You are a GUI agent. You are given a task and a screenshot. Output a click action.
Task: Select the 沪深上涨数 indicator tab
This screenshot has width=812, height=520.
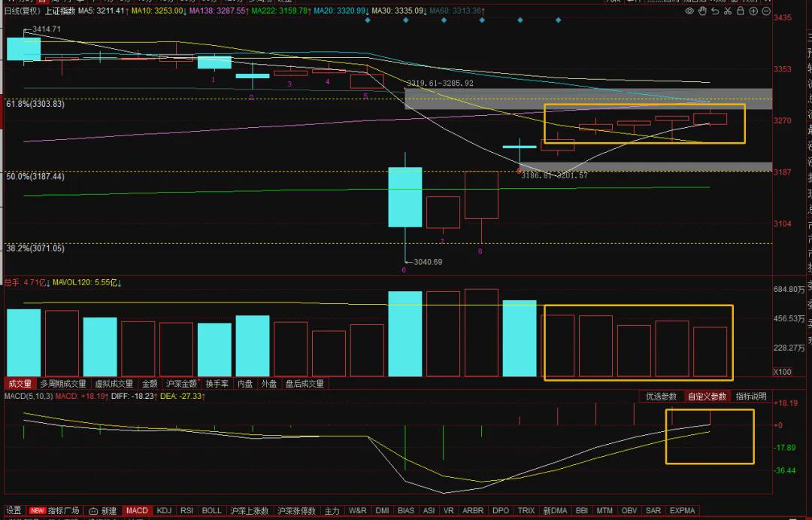pyautogui.click(x=250, y=511)
